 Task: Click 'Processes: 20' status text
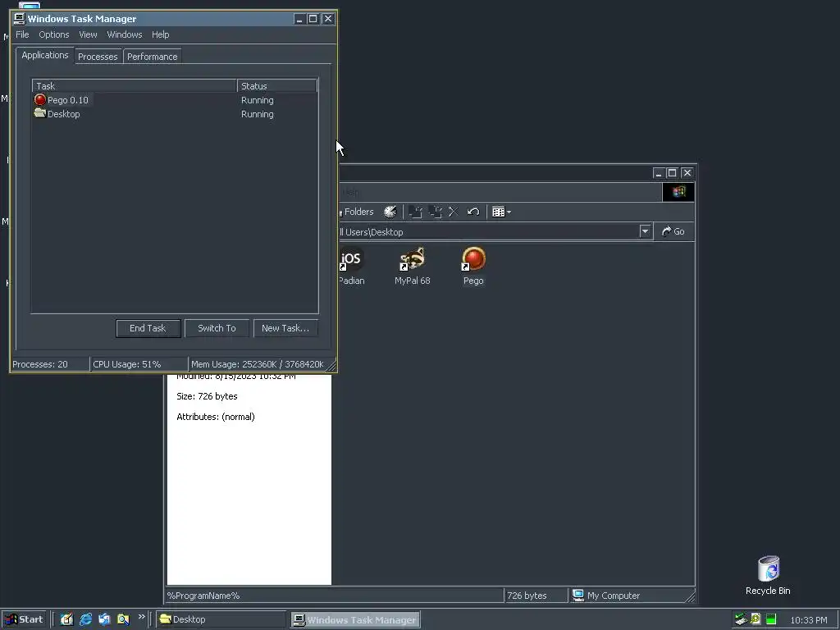40,364
